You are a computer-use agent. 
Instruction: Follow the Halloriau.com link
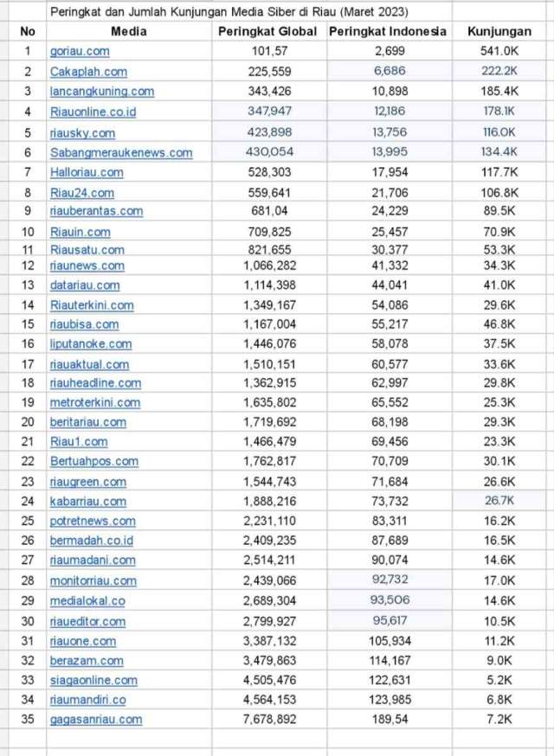(87, 172)
